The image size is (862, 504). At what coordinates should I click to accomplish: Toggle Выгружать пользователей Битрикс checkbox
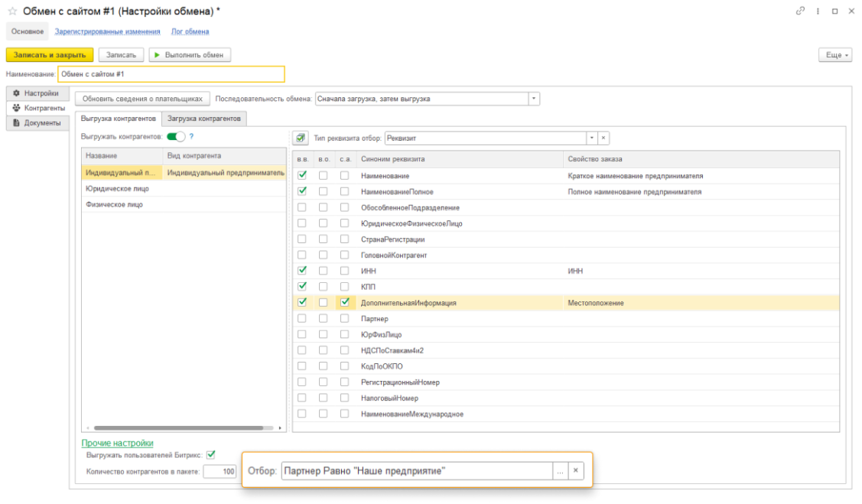click(x=211, y=454)
